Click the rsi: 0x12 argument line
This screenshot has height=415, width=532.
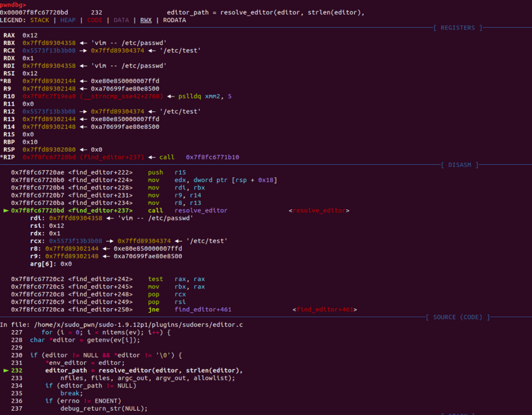point(47,226)
